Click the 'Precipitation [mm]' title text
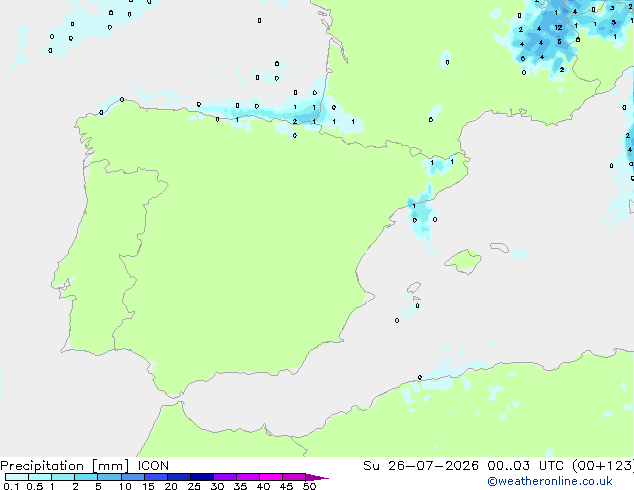Viewport: 634px width, 490px height. [x=65, y=466]
